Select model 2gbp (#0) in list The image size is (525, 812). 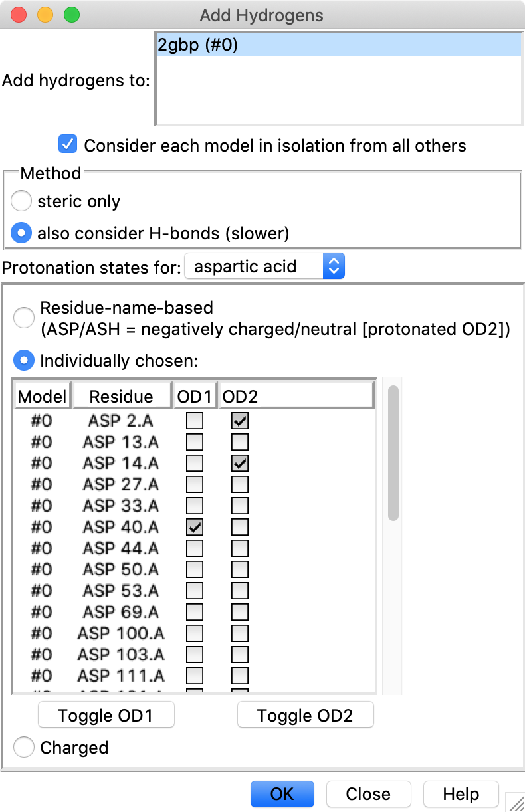(x=338, y=45)
